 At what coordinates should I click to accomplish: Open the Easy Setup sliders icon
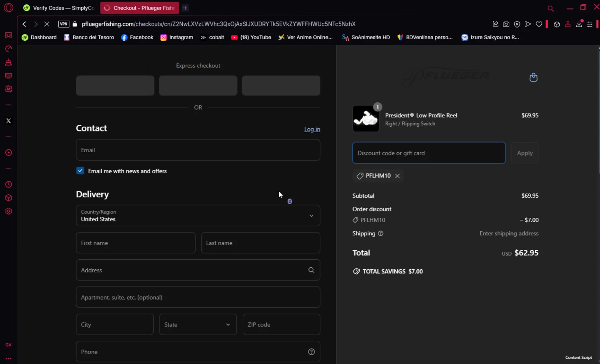click(590, 24)
